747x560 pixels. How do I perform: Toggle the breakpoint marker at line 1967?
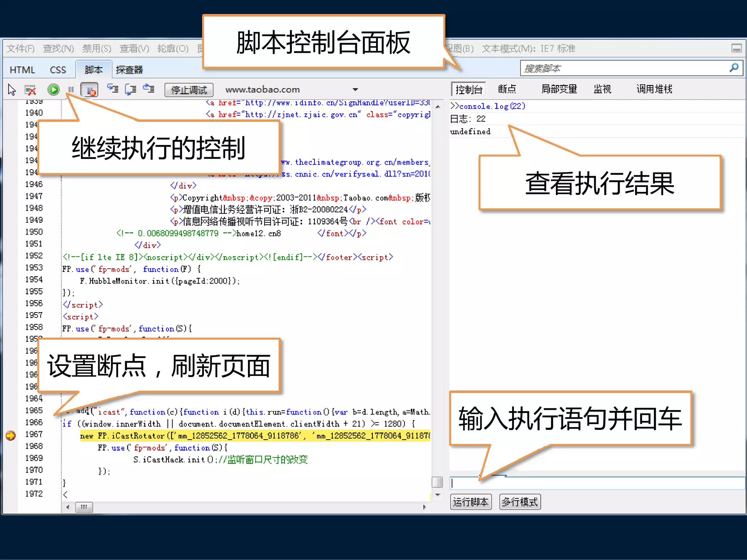[11, 435]
